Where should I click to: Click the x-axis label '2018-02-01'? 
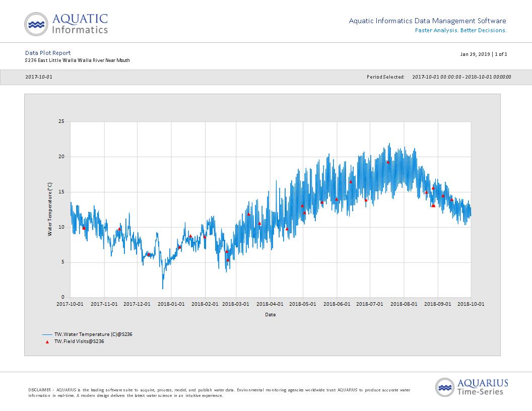(x=205, y=304)
